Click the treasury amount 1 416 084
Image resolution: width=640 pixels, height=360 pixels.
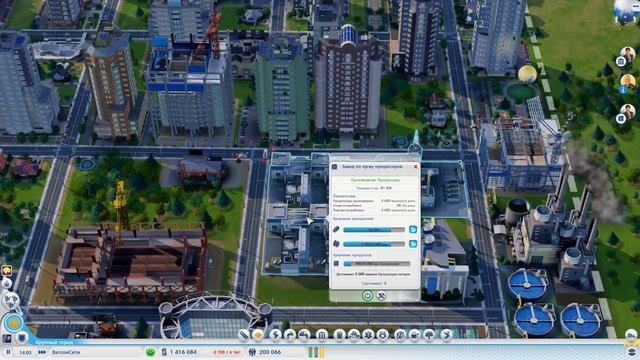pos(183,352)
